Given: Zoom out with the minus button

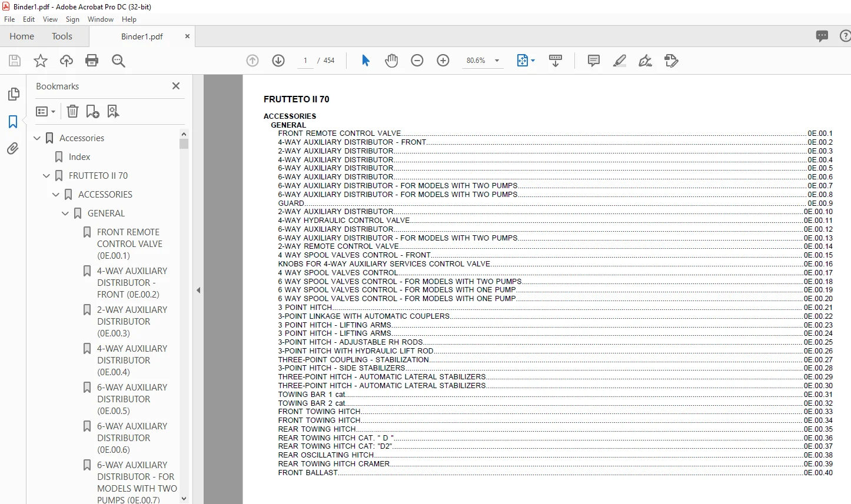Looking at the screenshot, I should coord(417,61).
